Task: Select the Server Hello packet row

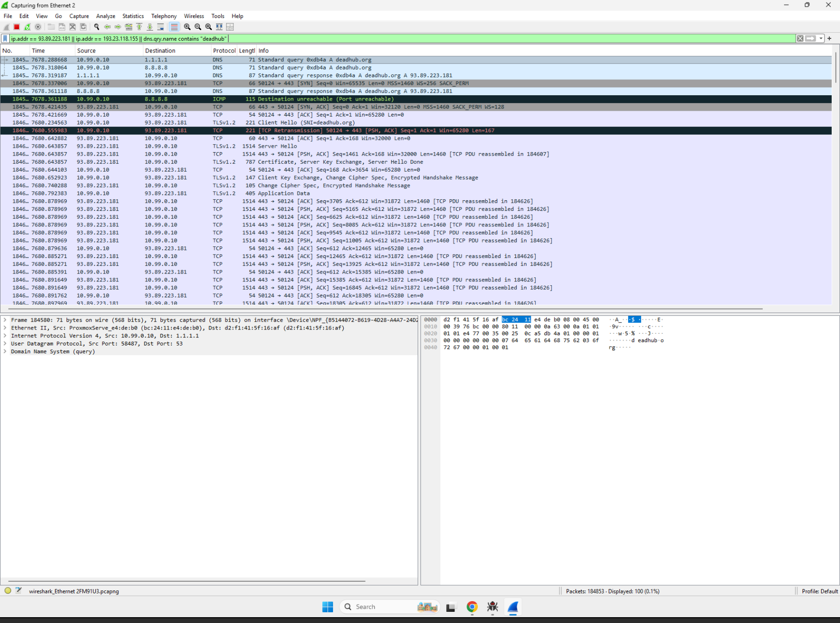Action: (416, 146)
